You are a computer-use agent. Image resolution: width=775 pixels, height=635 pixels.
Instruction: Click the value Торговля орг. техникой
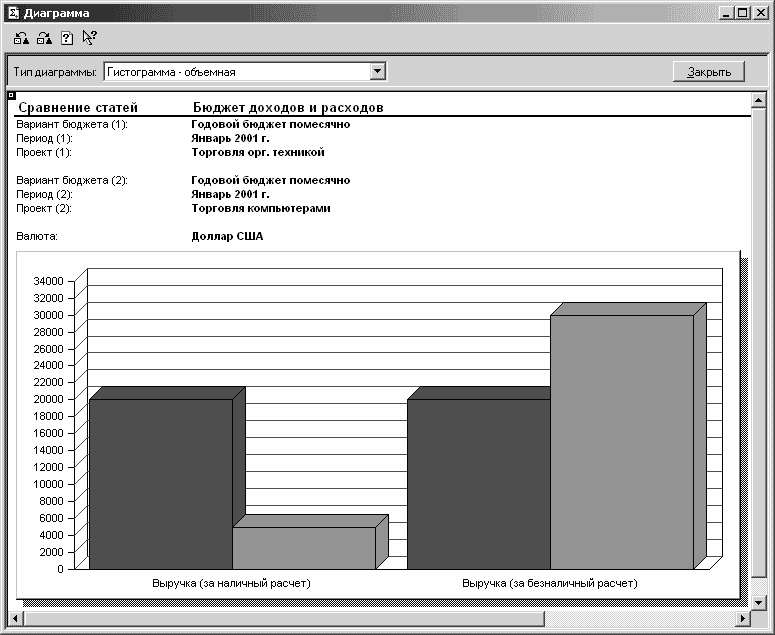(258, 152)
